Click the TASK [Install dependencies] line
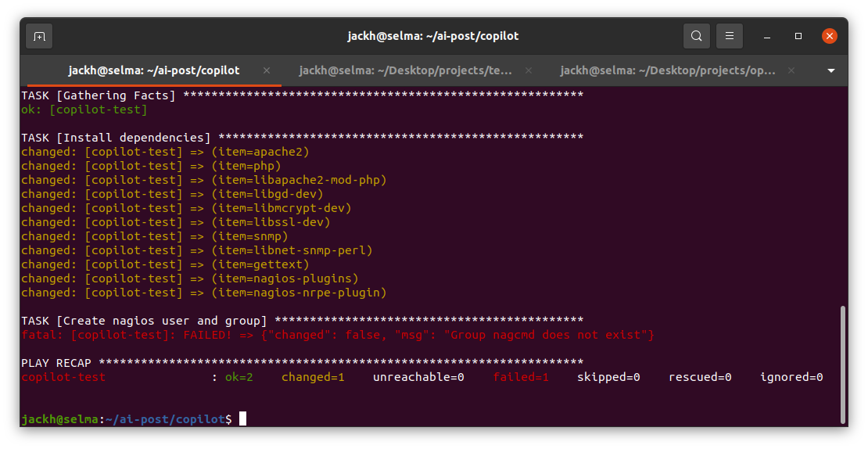Viewport: 868px width, 449px height. coord(303,138)
